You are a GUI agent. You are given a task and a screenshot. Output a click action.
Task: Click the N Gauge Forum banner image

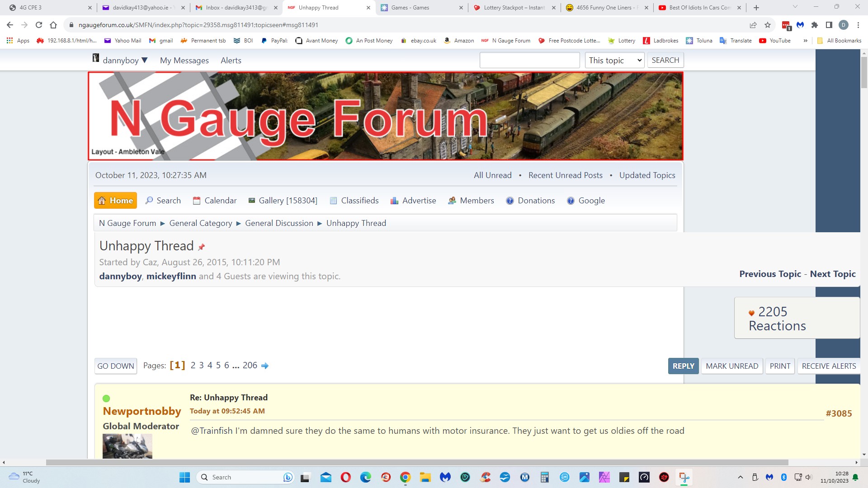pos(386,116)
